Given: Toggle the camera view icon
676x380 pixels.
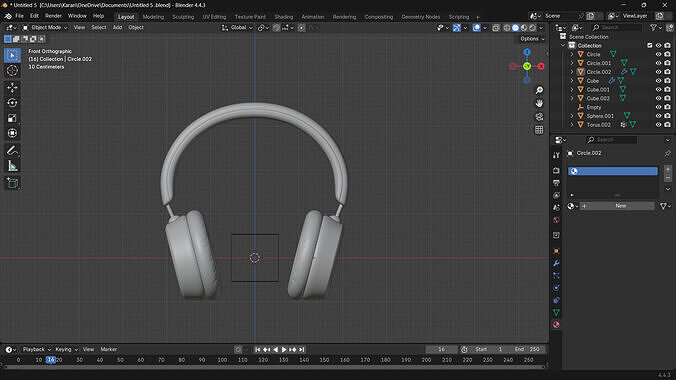Looking at the screenshot, I should (x=539, y=117).
